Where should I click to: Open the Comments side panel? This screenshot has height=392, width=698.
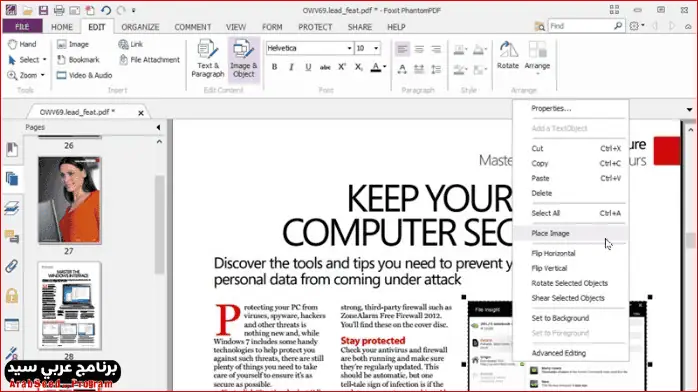click(x=12, y=237)
